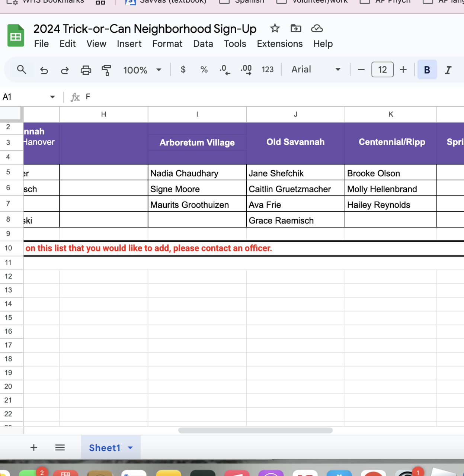Image resolution: width=464 pixels, height=476 pixels.
Task: Rename the document title
Action: [145, 29]
